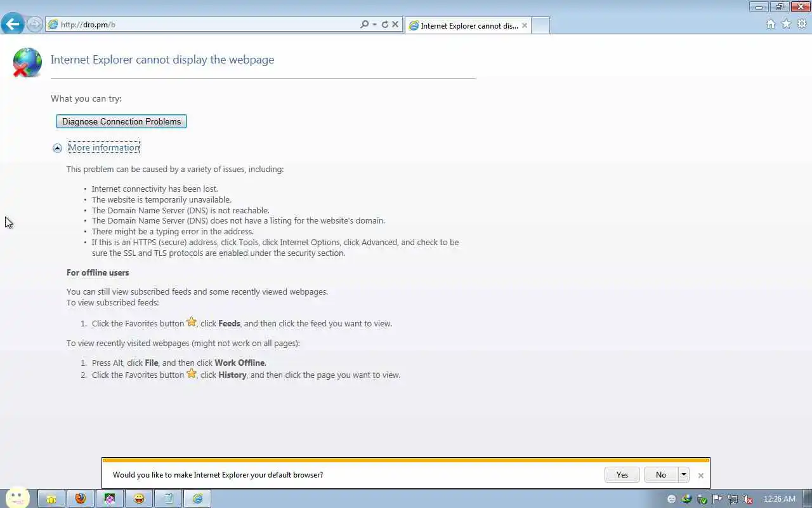Image resolution: width=812 pixels, height=508 pixels.
Task: Click Yes to make IE default browser
Action: 622,475
